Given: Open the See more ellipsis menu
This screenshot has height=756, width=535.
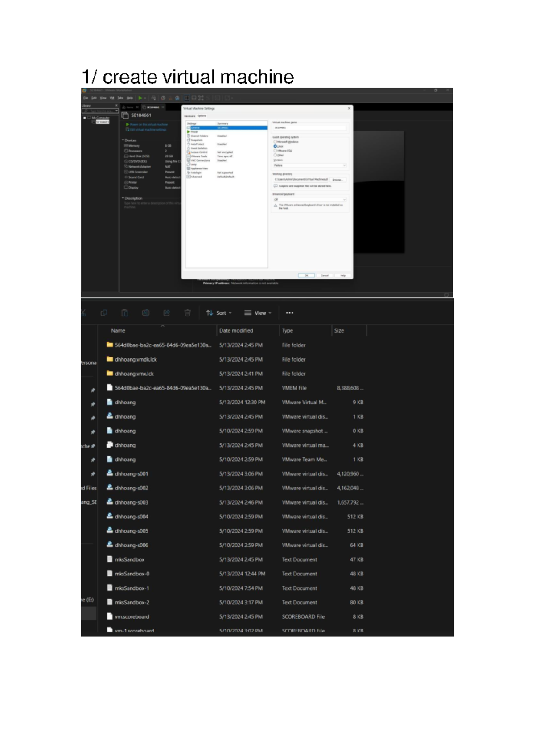Looking at the screenshot, I should tap(289, 313).
